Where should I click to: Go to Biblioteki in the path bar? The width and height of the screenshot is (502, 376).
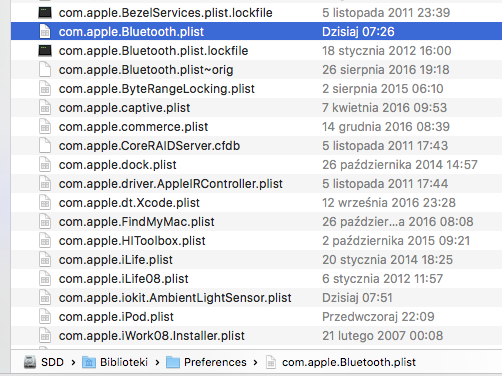(x=124, y=362)
